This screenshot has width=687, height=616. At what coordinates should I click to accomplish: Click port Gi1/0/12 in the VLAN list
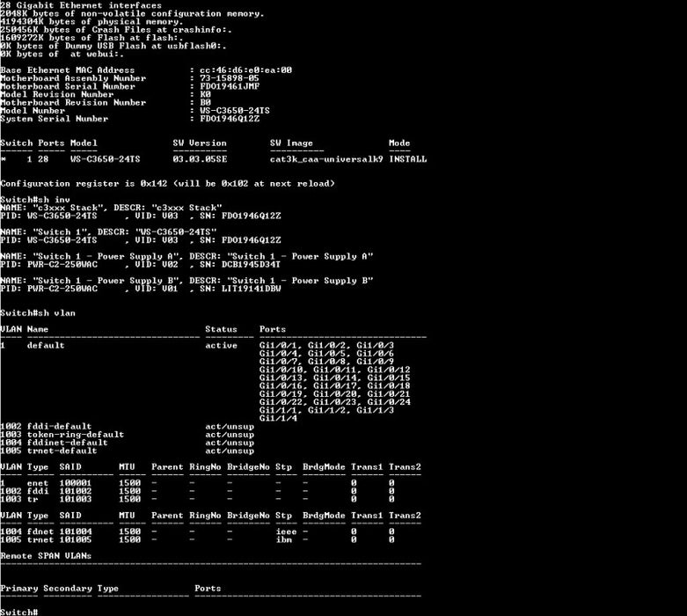coord(389,370)
